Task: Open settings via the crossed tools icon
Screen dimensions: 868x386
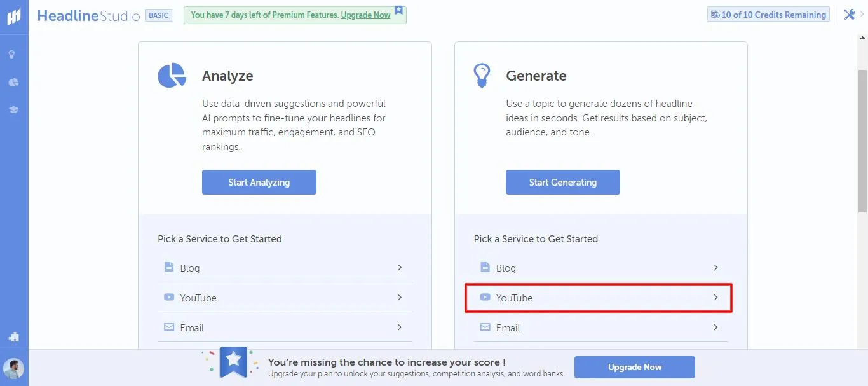Action: 850,13
